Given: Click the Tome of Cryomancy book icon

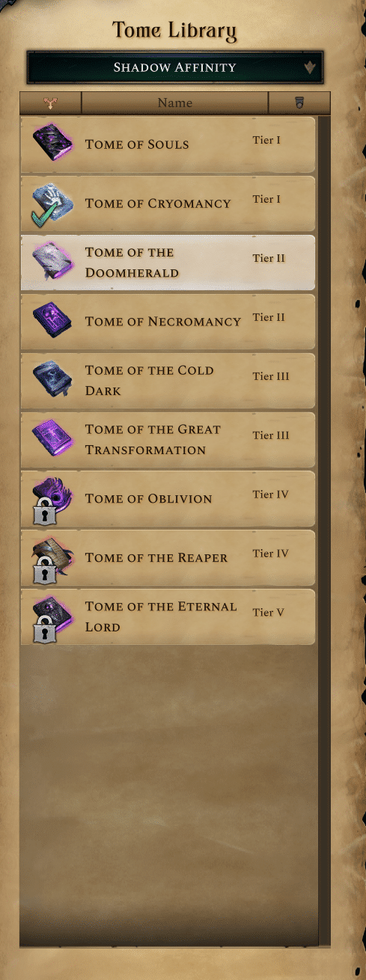Looking at the screenshot, I should 51,203.
